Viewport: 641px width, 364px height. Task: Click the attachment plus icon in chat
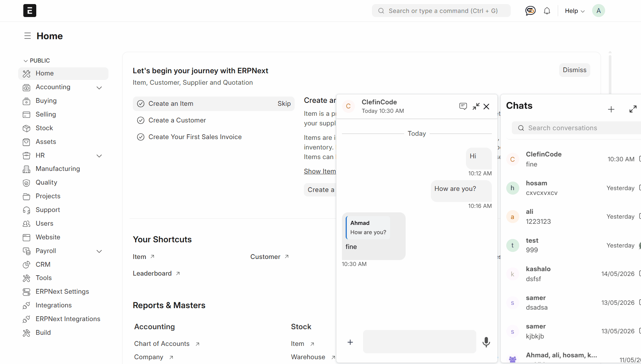click(x=350, y=342)
